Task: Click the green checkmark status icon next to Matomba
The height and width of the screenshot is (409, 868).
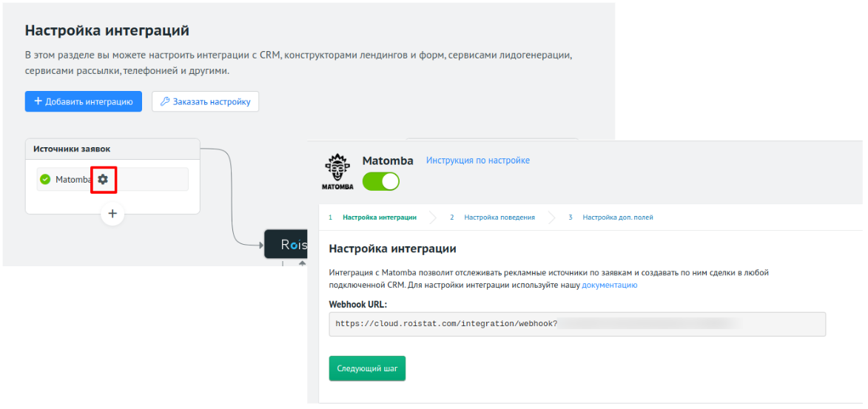Action: point(45,179)
